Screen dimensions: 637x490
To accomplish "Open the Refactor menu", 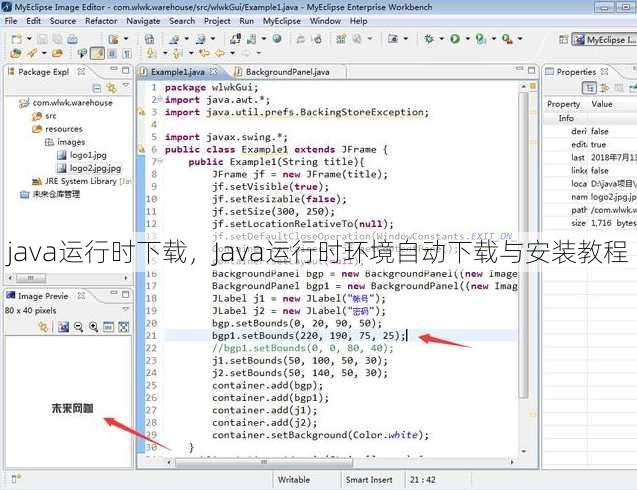I will point(101,21).
